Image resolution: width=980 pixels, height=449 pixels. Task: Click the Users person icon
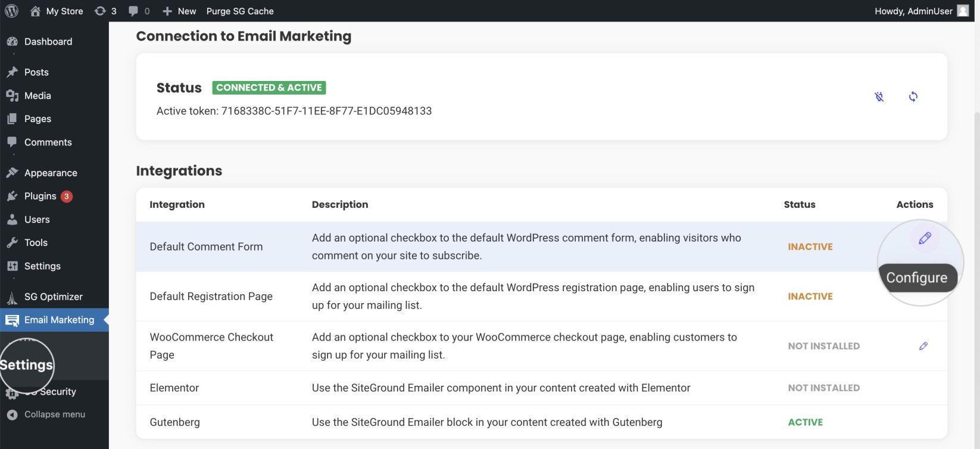[12, 219]
